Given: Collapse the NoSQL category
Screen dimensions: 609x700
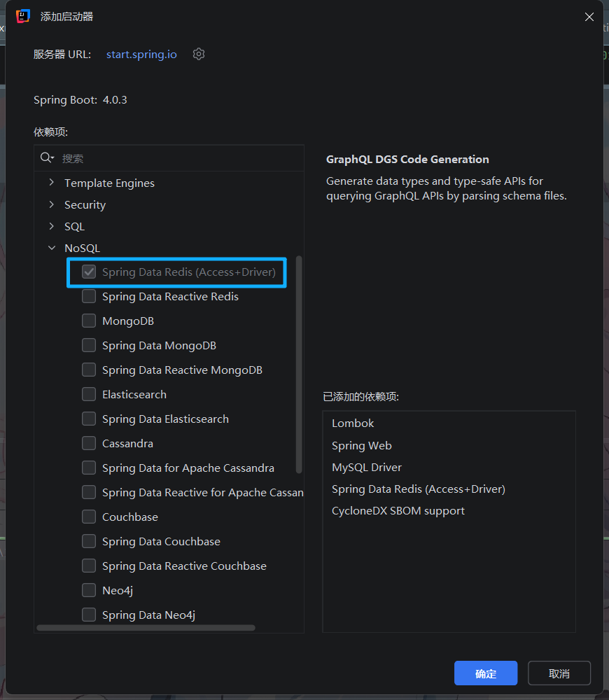Looking at the screenshot, I should coord(52,248).
